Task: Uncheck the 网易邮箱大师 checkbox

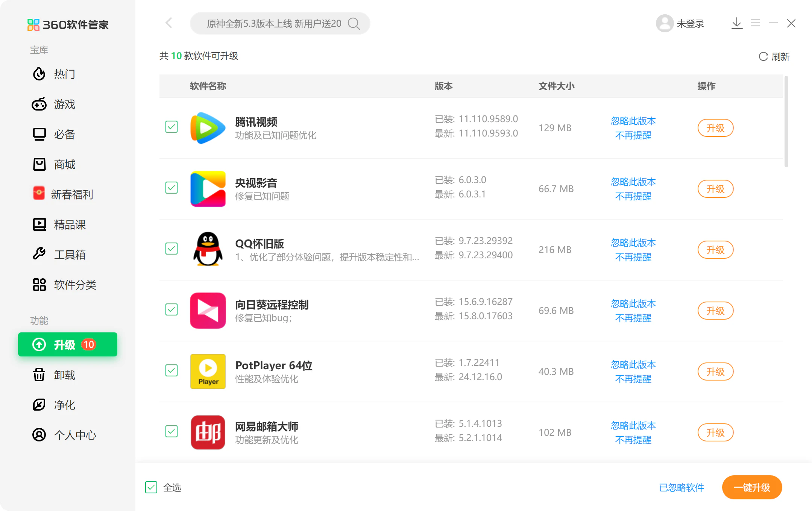Action: (172, 431)
